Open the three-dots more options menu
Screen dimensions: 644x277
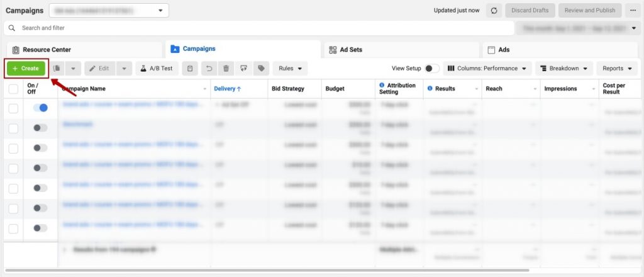coord(633,10)
